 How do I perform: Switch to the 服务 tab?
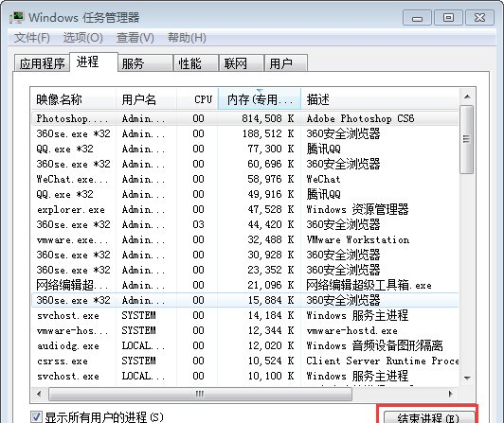click(x=145, y=63)
